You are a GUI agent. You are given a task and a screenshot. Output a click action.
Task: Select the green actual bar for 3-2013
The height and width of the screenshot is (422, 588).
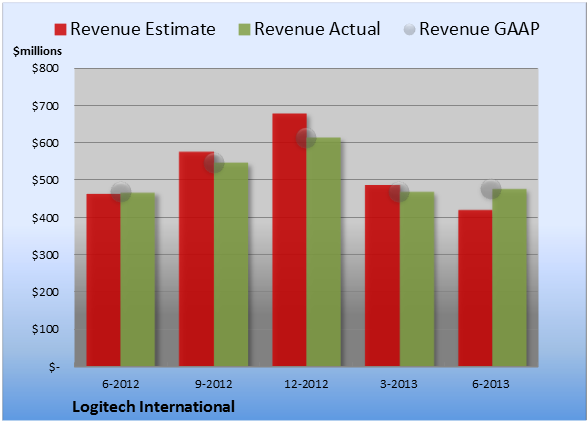[417, 279]
